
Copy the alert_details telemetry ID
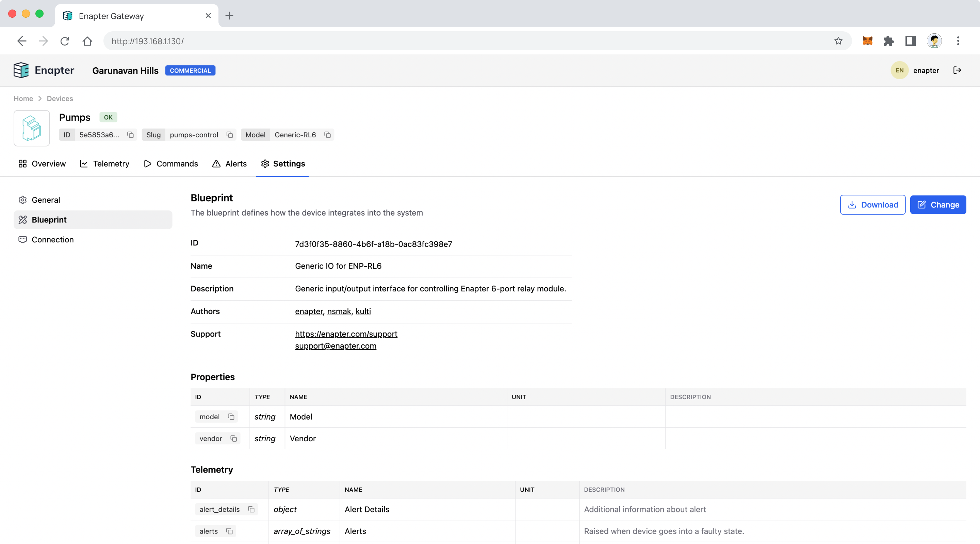[x=251, y=509]
